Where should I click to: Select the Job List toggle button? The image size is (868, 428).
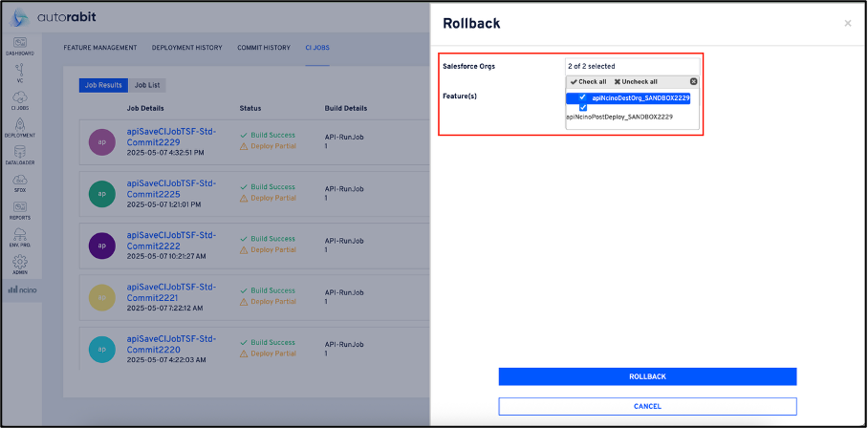point(147,85)
